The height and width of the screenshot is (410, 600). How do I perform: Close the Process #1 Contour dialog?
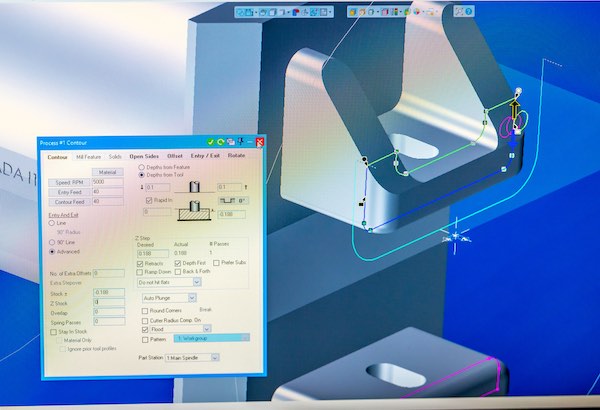tap(260, 143)
